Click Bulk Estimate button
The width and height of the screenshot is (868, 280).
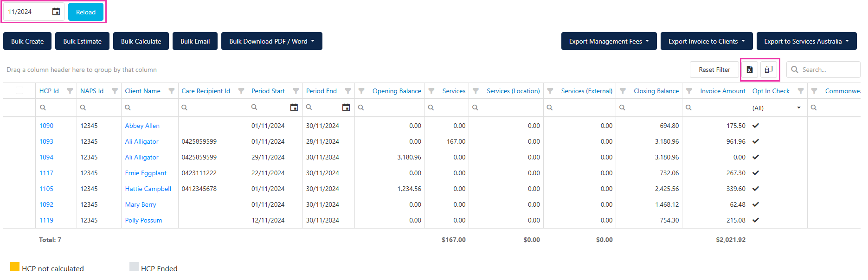pyautogui.click(x=82, y=41)
